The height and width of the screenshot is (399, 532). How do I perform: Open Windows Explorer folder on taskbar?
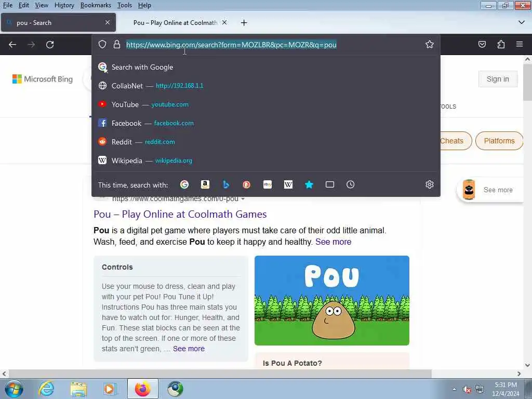coord(78,389)
